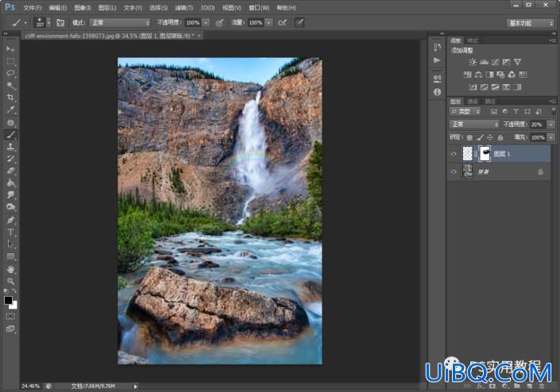Image resolution: width=560 pixels, height=392 pixels.
Task: Hide the 背景 layer with eye icon
Action: tap(454, 171)
